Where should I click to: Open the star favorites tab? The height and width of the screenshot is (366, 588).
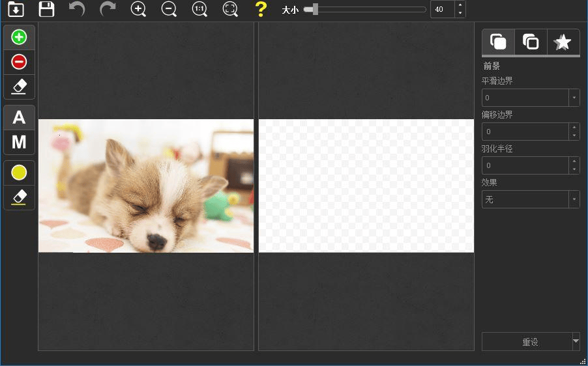point(563,42)
